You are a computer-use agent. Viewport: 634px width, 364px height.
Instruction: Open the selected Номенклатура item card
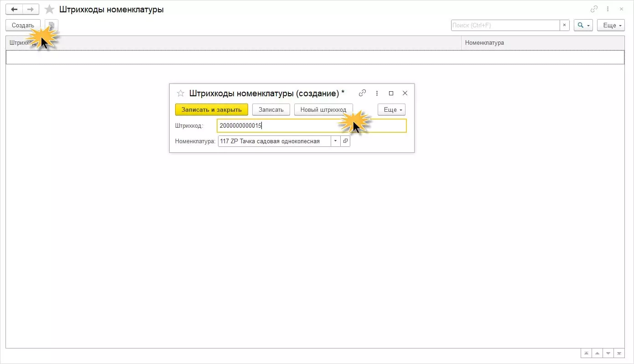tap(345, 141)
